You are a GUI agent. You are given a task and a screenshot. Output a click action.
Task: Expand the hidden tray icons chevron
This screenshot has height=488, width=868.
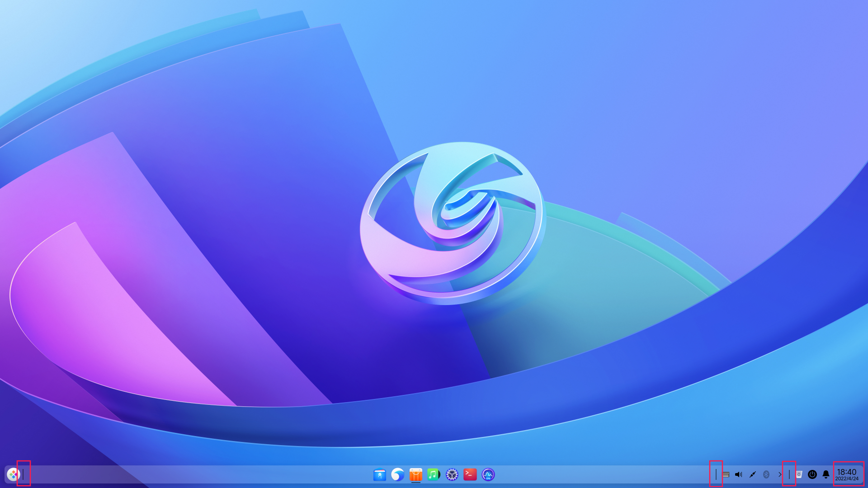point(779,474)
